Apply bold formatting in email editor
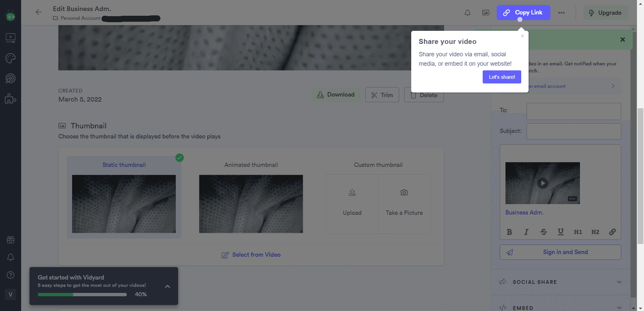 coord(509,232)
